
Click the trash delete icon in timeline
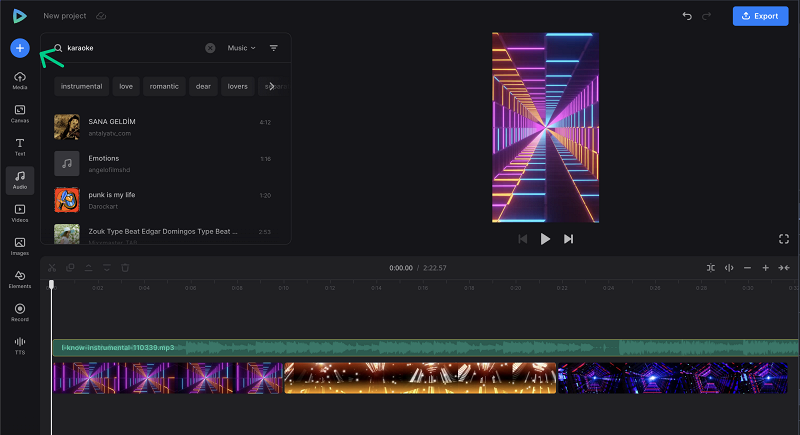point(125,268)
